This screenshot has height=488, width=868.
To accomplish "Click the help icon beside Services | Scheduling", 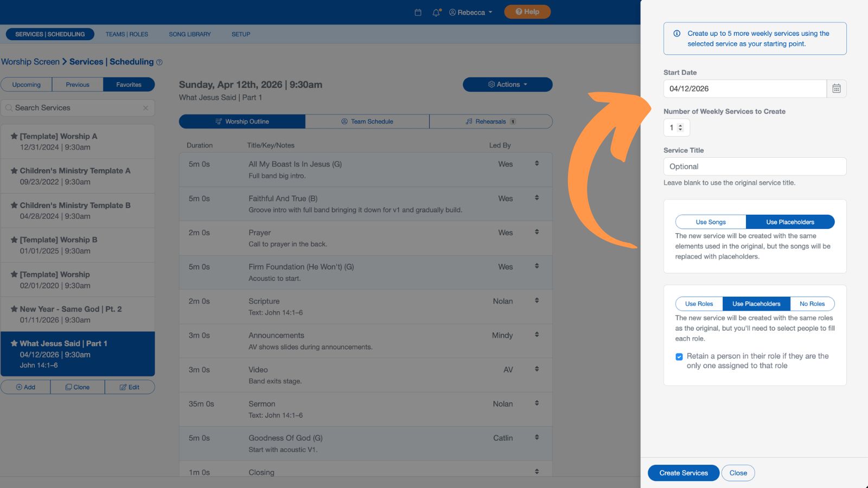I will tap(159, 62).
